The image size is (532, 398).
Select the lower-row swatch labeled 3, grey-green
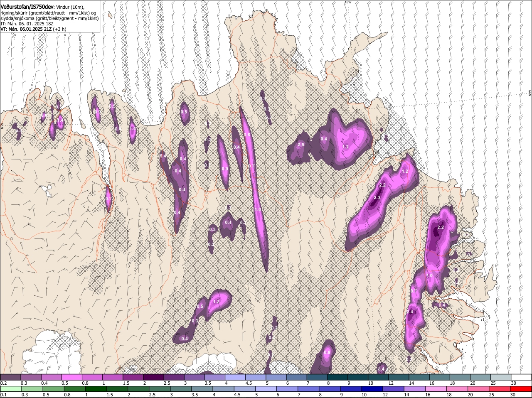coord(181,389)
